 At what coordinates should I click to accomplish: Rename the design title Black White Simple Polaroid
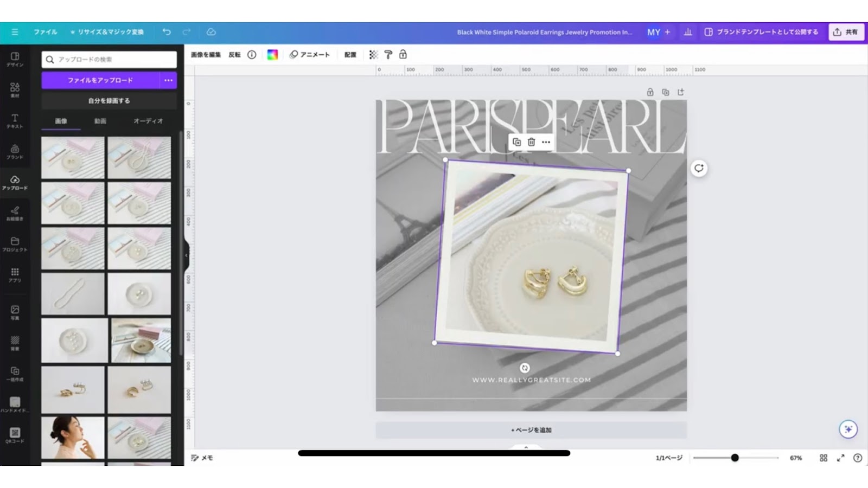coord(544,32)
